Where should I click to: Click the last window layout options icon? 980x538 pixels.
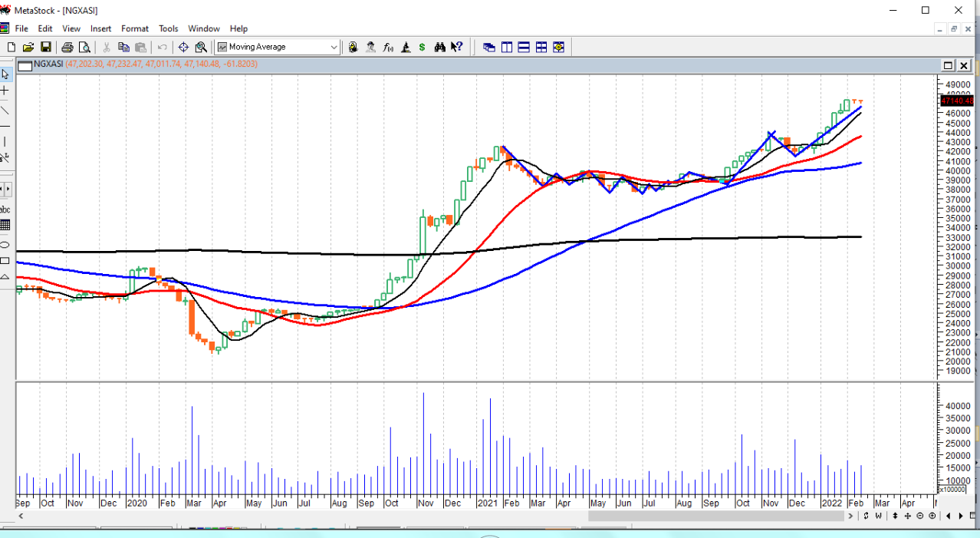[558, 47]
